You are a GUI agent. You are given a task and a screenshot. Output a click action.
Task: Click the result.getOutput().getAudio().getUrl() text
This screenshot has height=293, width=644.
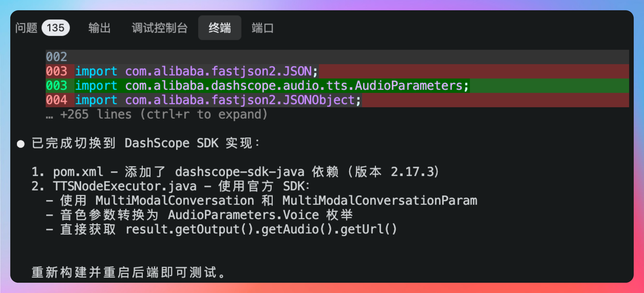point(261,229)
